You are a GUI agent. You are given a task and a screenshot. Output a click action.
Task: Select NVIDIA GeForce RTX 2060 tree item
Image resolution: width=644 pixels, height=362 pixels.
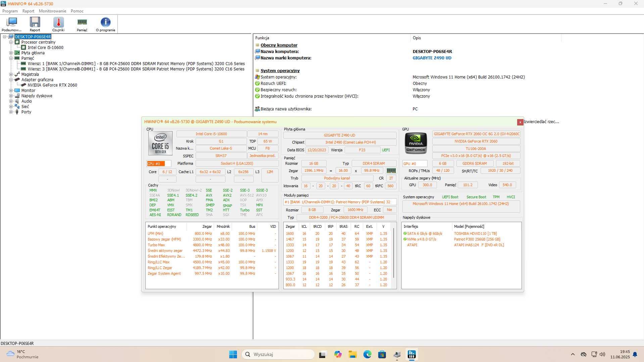point(52,85)
